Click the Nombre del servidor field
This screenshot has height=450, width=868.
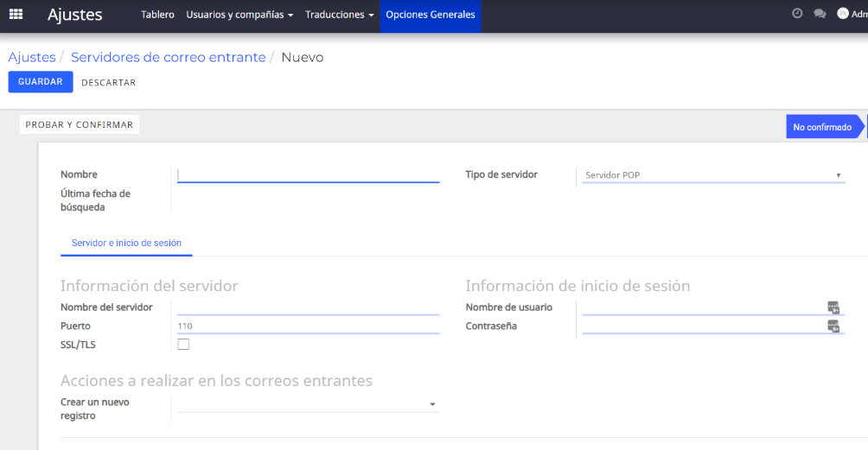point(309,307)
